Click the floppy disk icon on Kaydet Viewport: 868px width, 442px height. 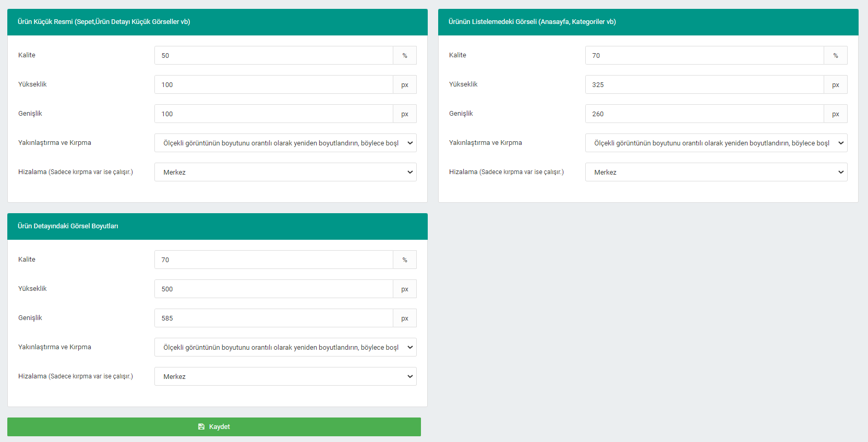click(x=201, y=427)
